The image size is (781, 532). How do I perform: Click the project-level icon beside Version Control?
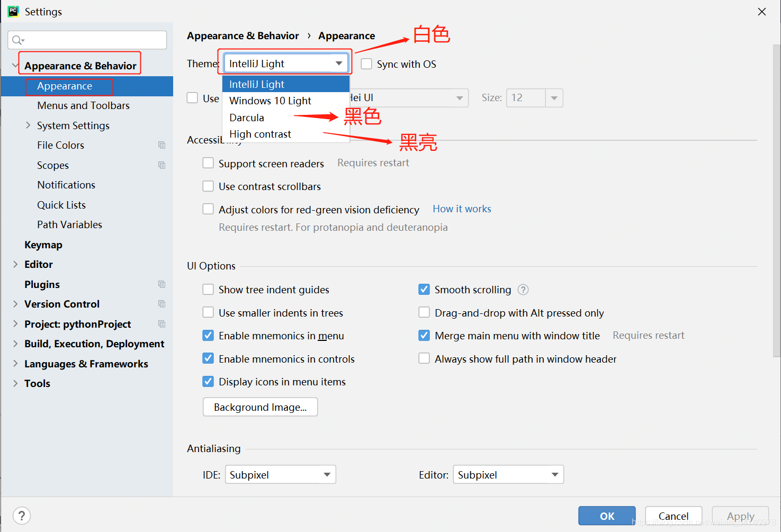pyautogui.click(x=162, y=304)
